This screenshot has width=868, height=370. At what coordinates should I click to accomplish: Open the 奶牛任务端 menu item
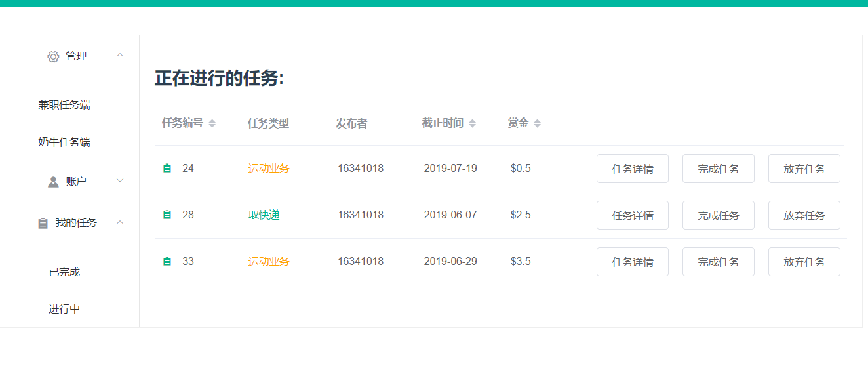pos(64,142)
